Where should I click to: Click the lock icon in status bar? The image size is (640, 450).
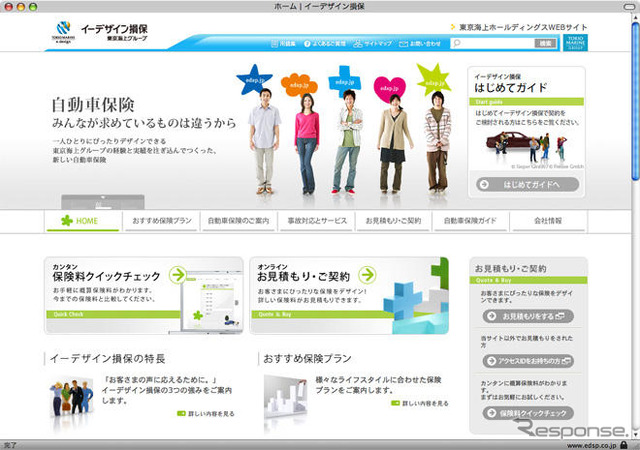point(624,445)
